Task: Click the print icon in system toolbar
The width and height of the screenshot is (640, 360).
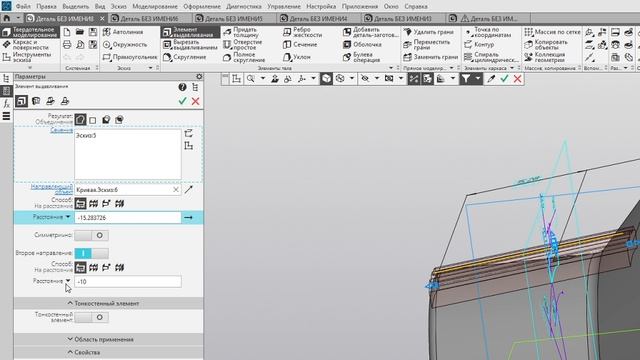Action: tap(67, 45)
